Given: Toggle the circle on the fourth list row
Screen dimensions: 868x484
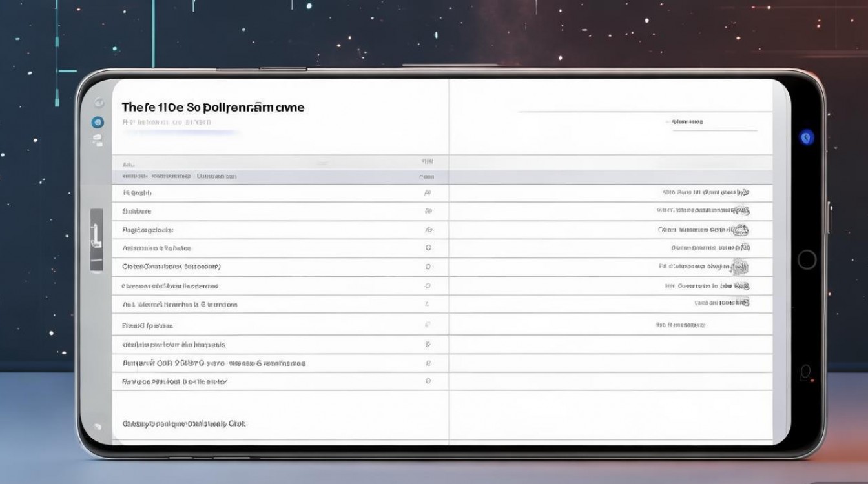Looking at the screenshot, I should point(428,248).
